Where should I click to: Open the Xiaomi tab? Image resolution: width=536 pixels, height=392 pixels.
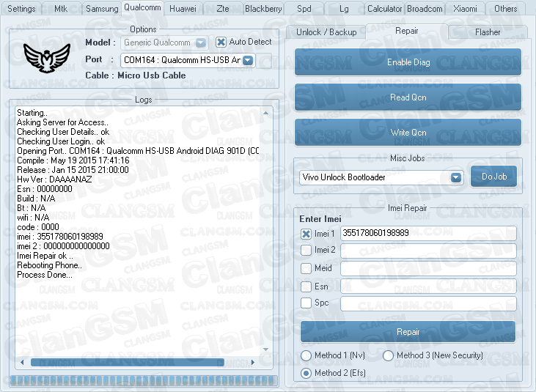465,9
